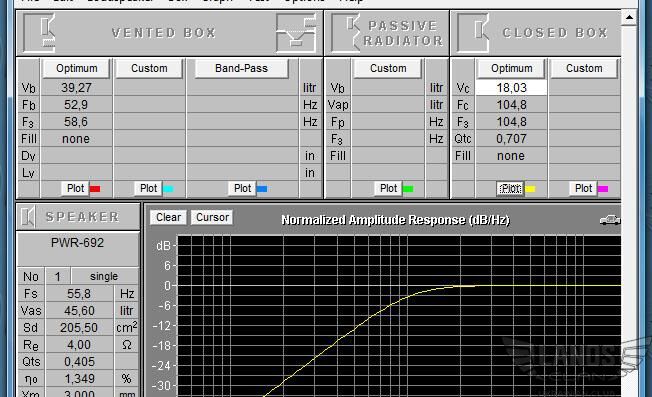652x397 pixels.
Task: Click the closed box Fc value 104,8
Action: point(511,105)
